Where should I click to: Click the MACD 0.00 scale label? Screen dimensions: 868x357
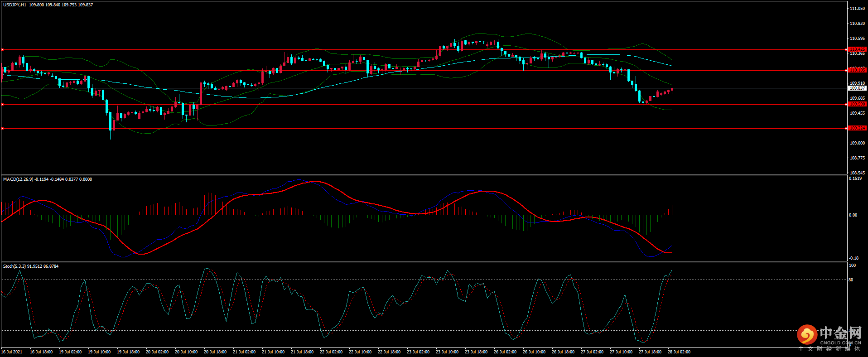click(853, 215)
